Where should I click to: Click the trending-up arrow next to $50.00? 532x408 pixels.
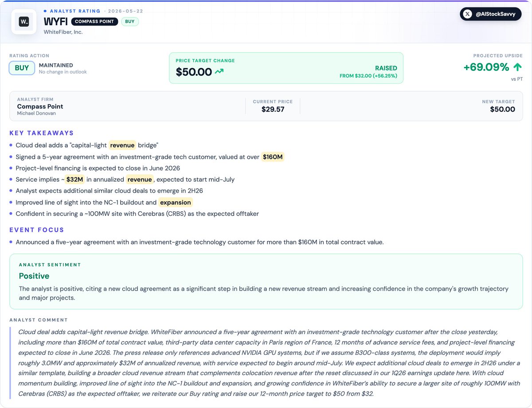tap(219, 71)
